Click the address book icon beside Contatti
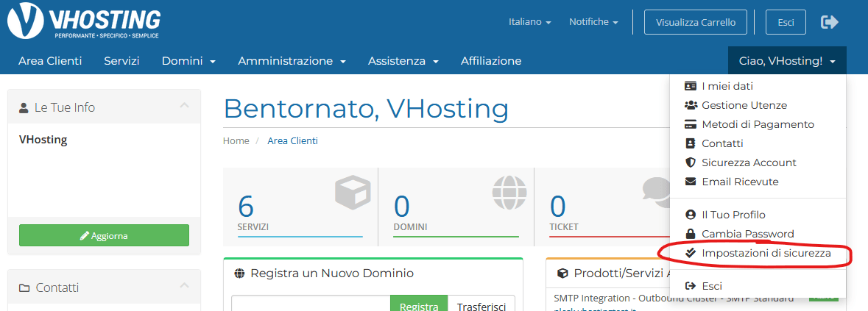 pyautogui.click(x=690, y=143)
